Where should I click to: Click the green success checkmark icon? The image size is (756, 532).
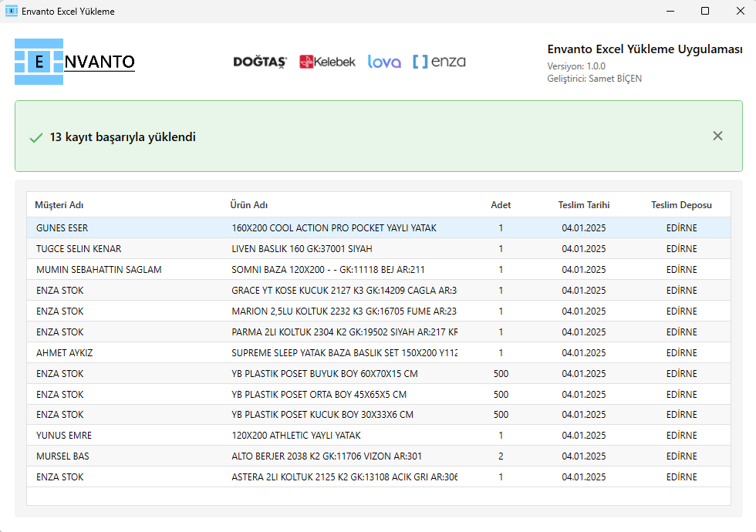35,138
